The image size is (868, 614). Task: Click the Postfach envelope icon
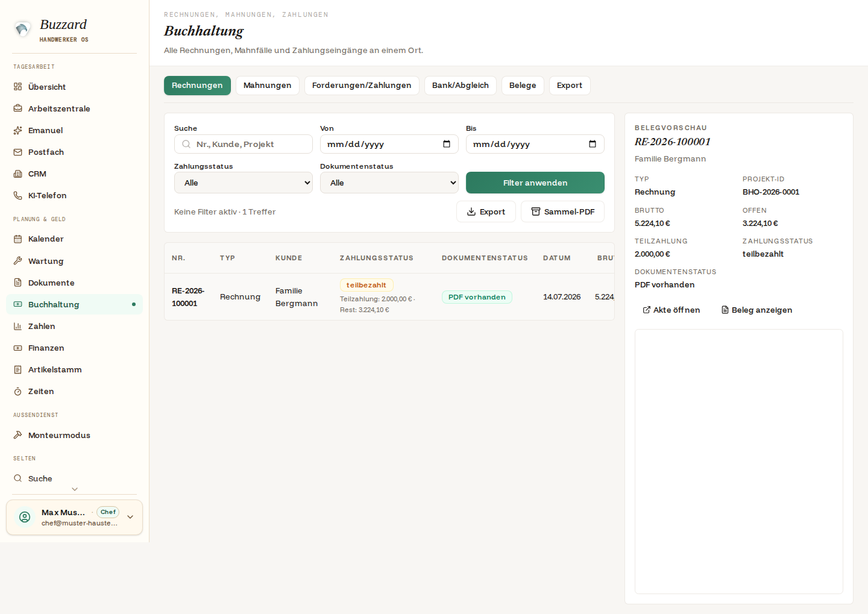(18, 152)
